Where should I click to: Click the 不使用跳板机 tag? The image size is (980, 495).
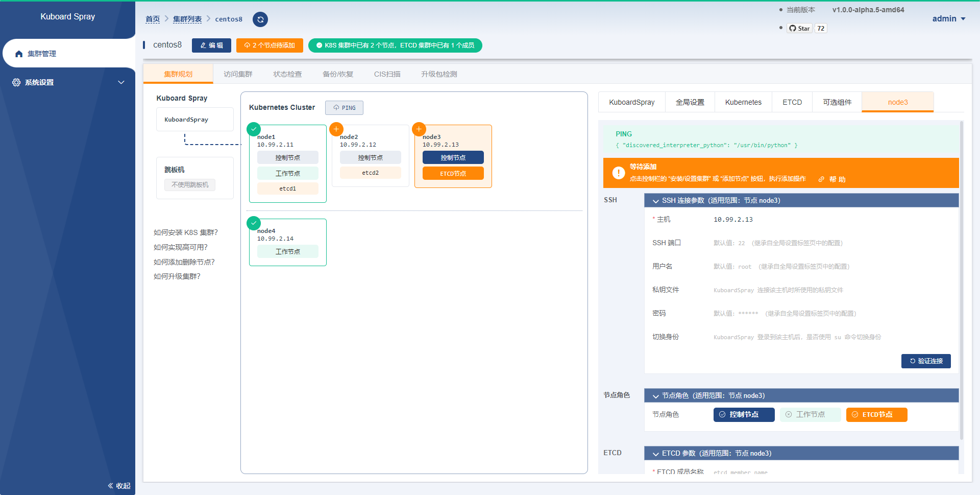[x=190, y=185]
